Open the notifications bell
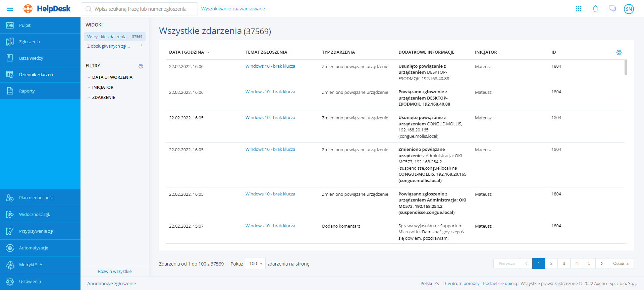This screenshot has width=644, height=290. click(x=595, y=9)
